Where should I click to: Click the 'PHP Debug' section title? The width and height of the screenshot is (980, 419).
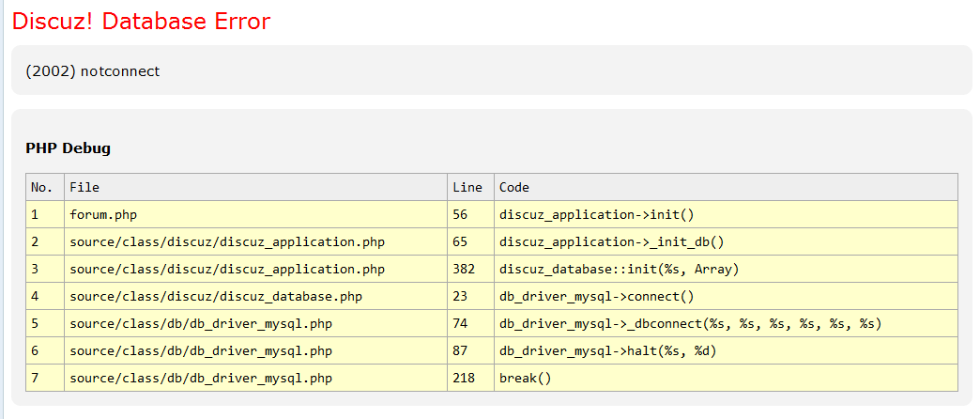click(69, 148)
